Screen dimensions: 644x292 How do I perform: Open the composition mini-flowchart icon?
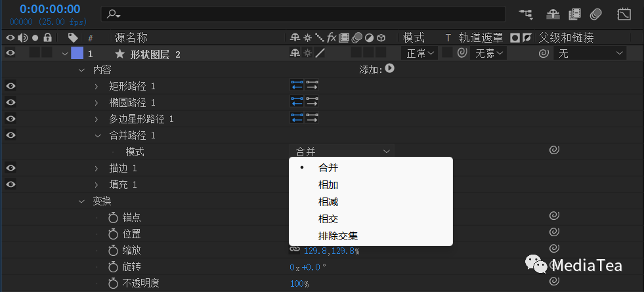[526, 14]
